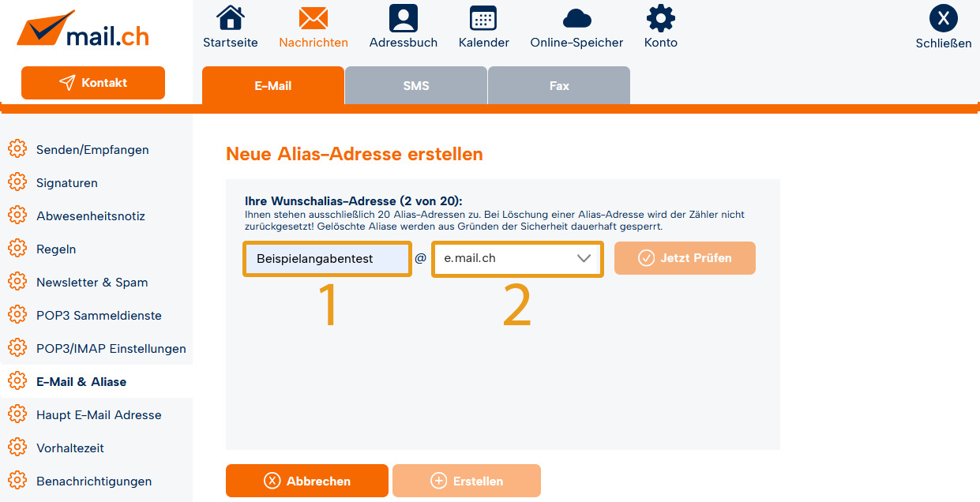
Task: Click the Abbrechen button
Action: (x=307, y=481)
